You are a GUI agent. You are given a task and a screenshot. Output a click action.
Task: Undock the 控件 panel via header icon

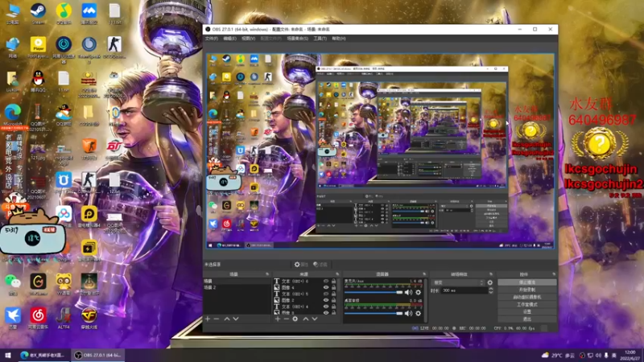coord(554,274)
